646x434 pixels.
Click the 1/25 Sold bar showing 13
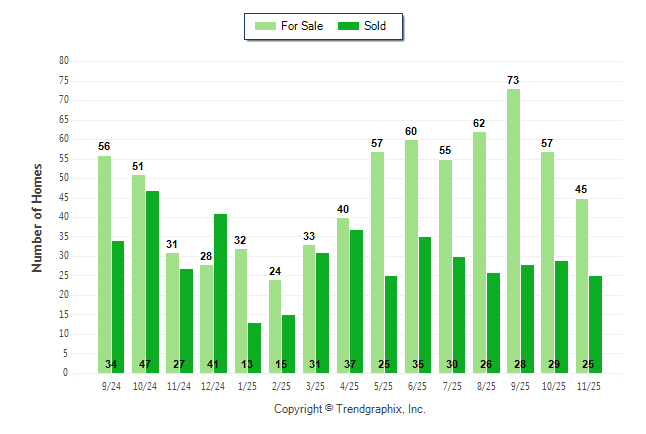(254, 347)
